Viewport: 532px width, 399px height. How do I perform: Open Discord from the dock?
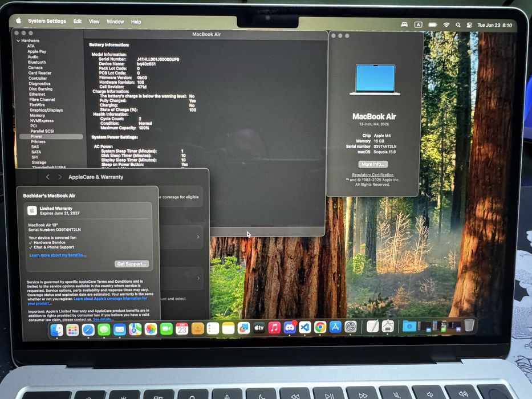(290, 327)
